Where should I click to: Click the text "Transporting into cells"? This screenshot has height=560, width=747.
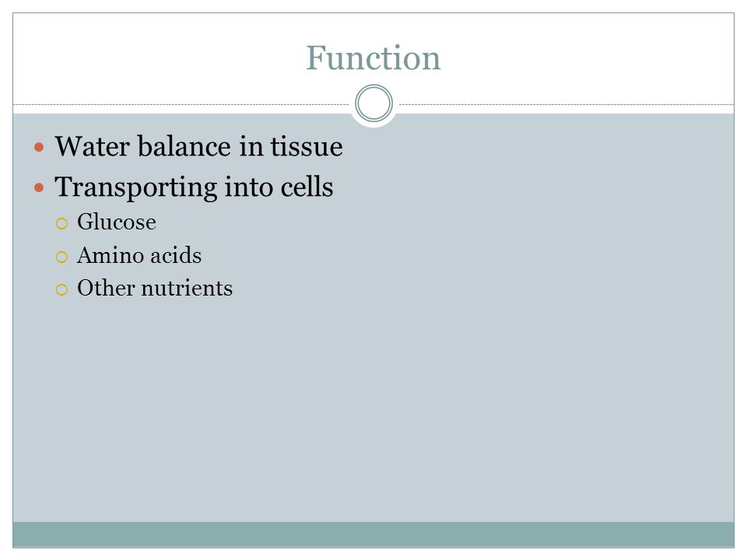click(194, 187)
